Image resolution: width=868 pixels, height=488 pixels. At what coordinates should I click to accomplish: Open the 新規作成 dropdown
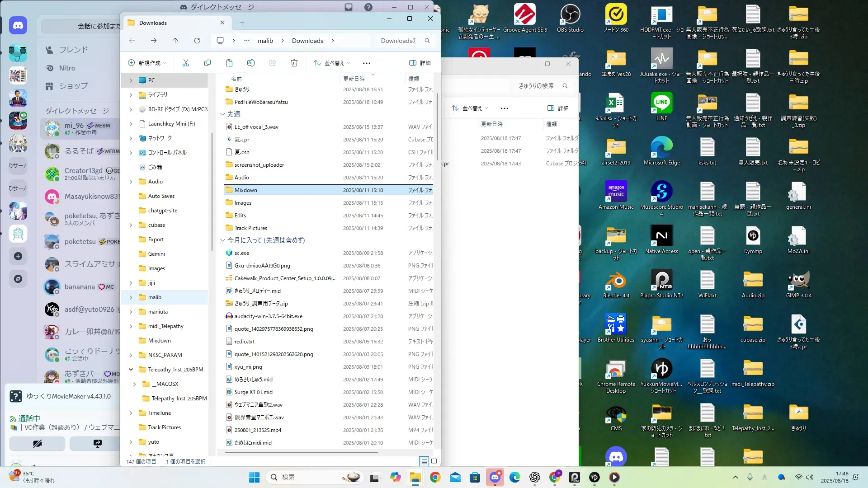147,63
